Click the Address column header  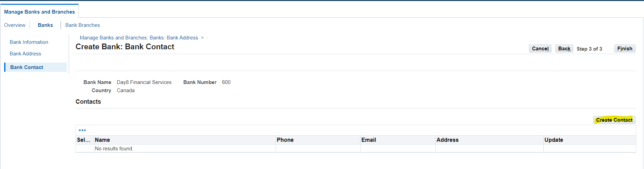click(490, 140)
